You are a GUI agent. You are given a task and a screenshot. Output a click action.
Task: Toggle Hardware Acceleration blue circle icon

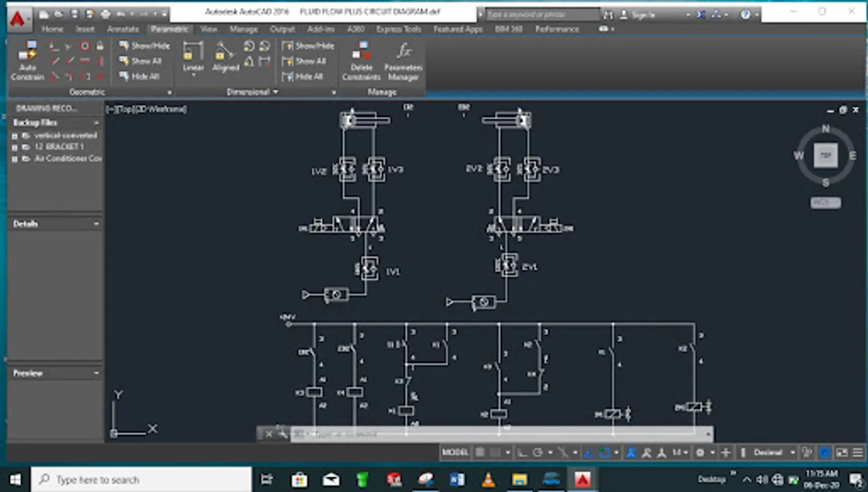825,452
